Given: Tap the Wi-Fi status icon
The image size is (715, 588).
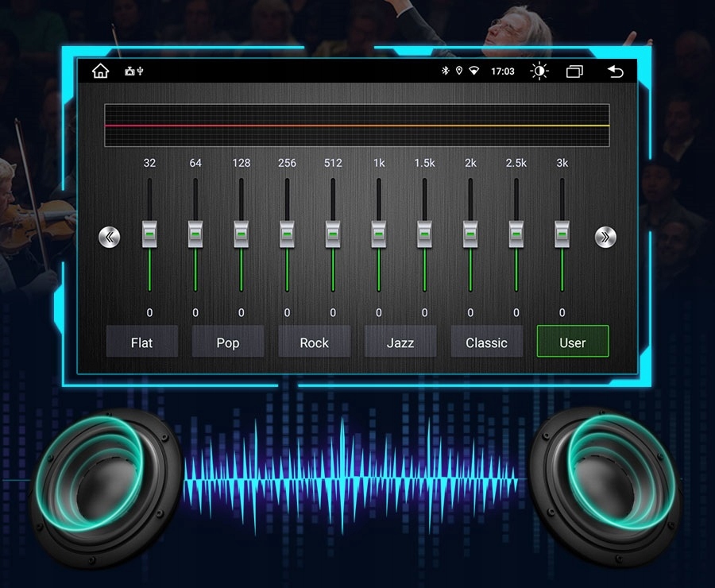Looking at the screenshot, I should click(x=474, y=71).
